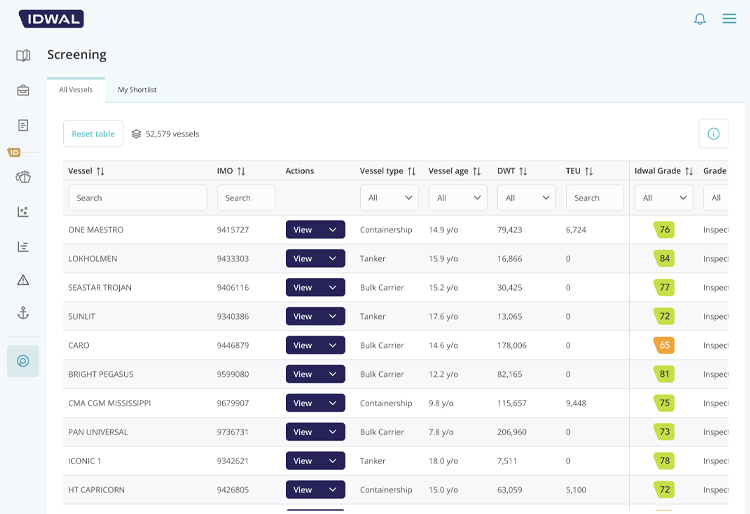Open the DWT filter dropdown
Screen dimensions: 750x514
click(525, 198)
